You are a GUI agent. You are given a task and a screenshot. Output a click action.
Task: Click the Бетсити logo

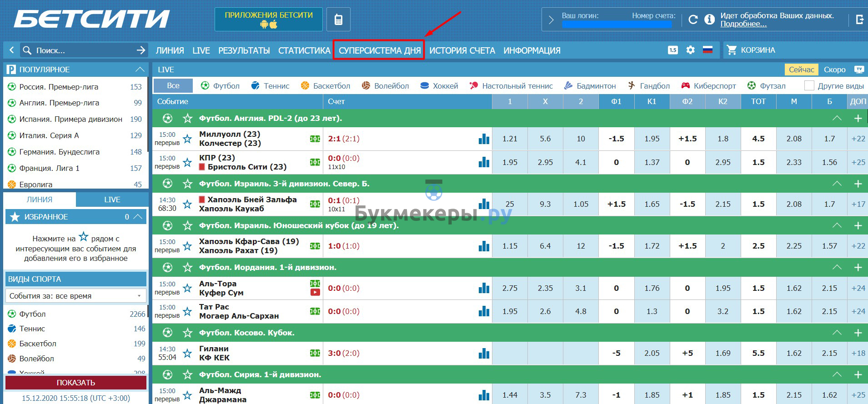tap(92, 19)
